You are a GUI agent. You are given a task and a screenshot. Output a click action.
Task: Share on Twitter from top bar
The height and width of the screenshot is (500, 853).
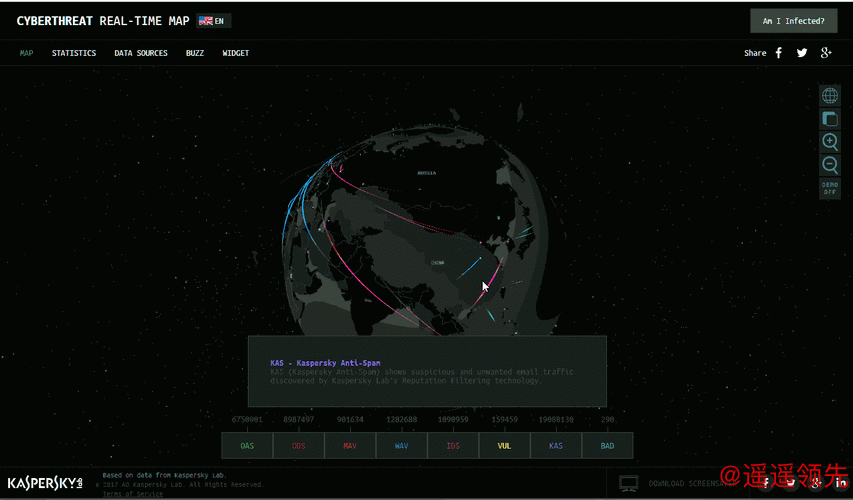(x=802, y=53)
